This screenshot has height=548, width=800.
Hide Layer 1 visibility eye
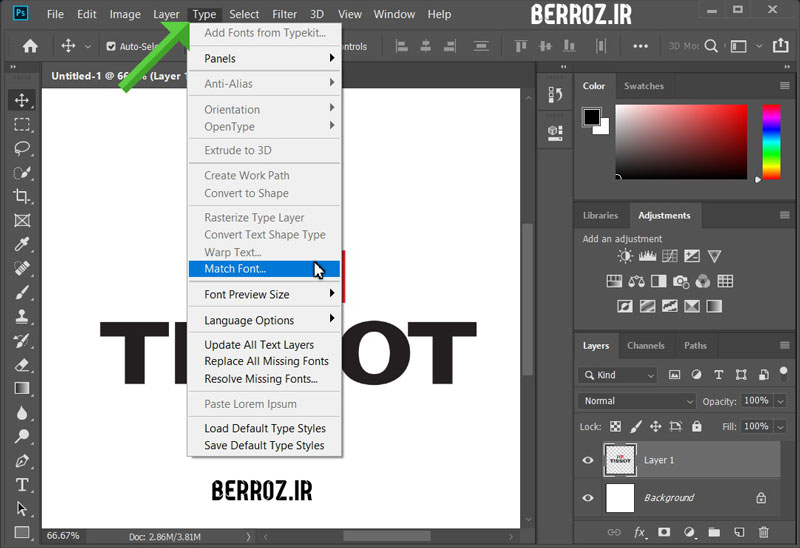(588, 460)
